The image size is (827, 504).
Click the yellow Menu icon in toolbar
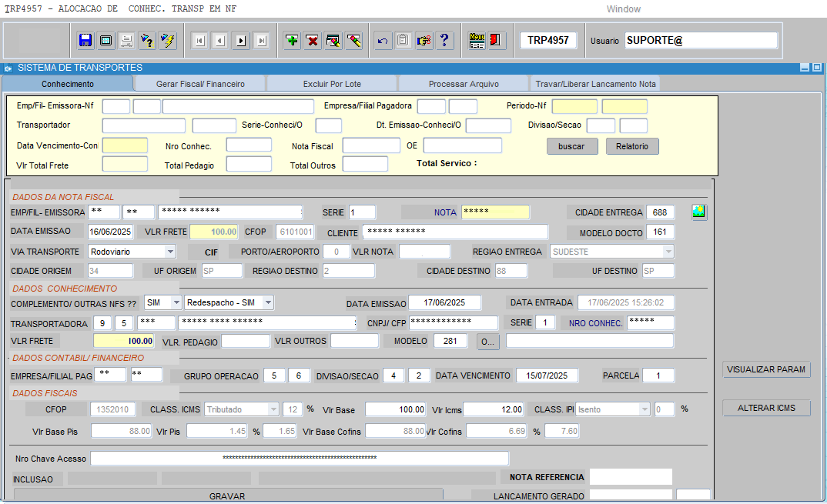[x=477, y=41]
